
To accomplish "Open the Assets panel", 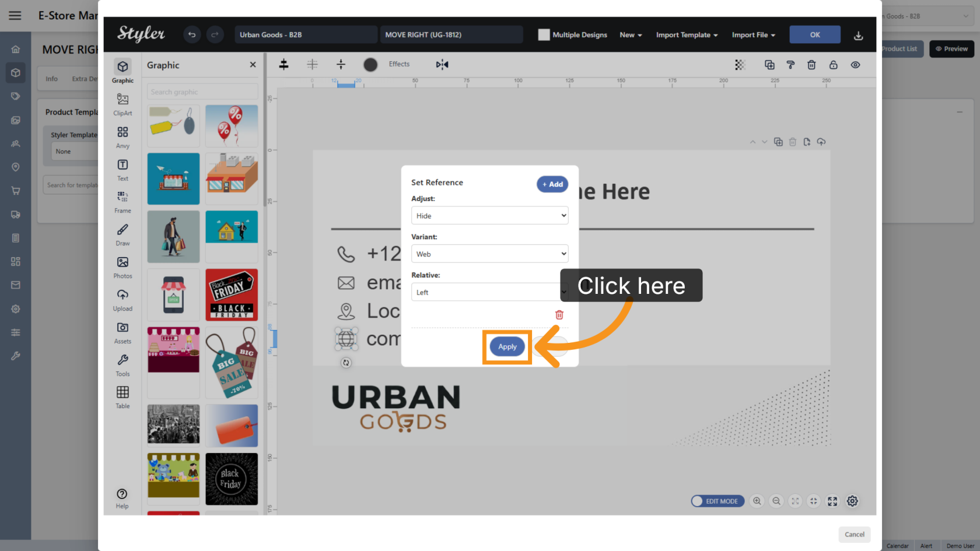I will [x=123, y=332].
